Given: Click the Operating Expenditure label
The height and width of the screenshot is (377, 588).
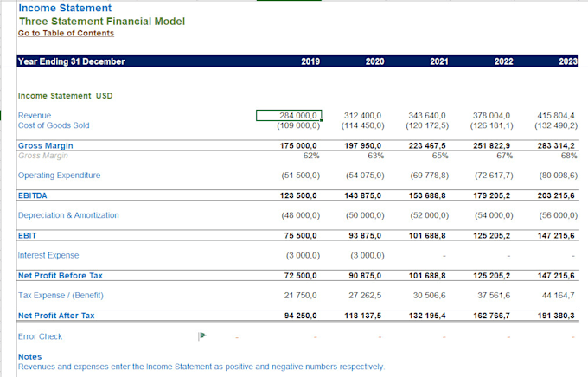Looking at the screenshot, I should pos(60,176).
